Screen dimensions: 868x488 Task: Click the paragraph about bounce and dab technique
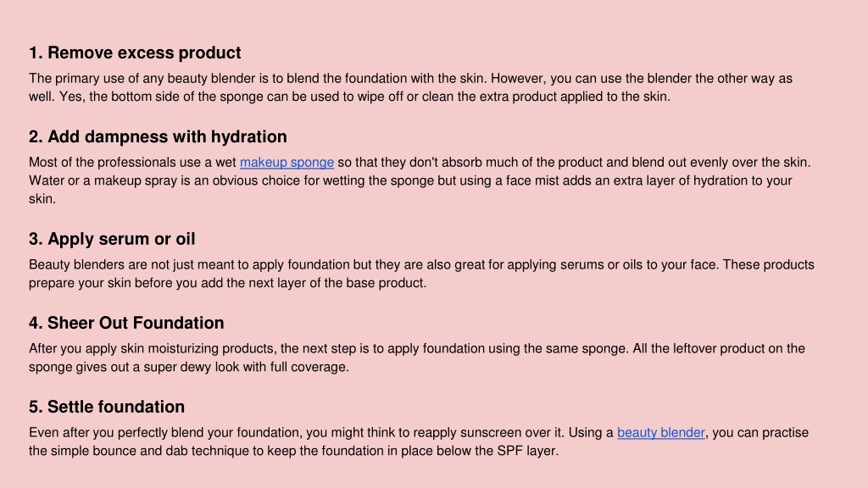[x=419, y=441]
